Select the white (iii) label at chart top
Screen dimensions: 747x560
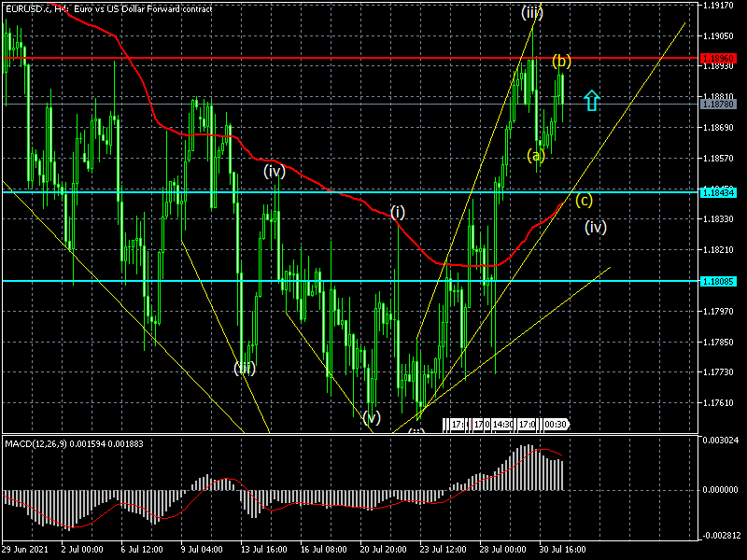pyautogui.click(x=531, y=13)
